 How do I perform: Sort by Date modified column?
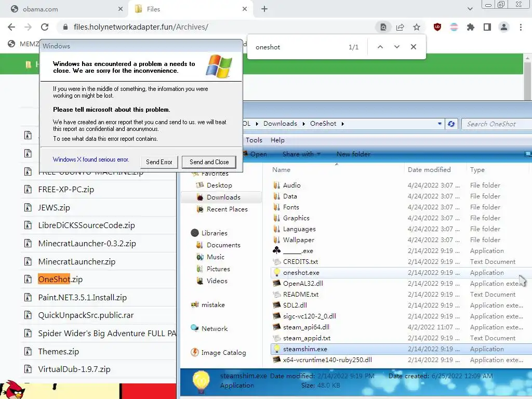click(x=429, y=170)
